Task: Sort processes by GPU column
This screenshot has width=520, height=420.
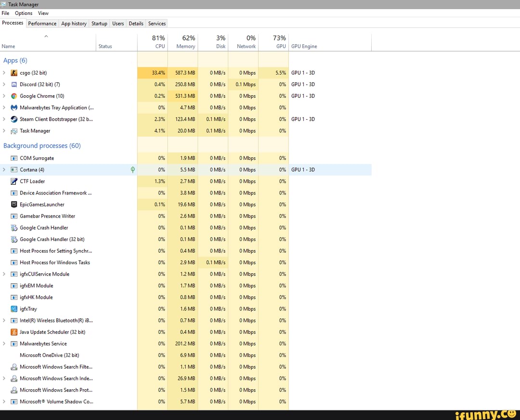Action: (x=273, y=42)
